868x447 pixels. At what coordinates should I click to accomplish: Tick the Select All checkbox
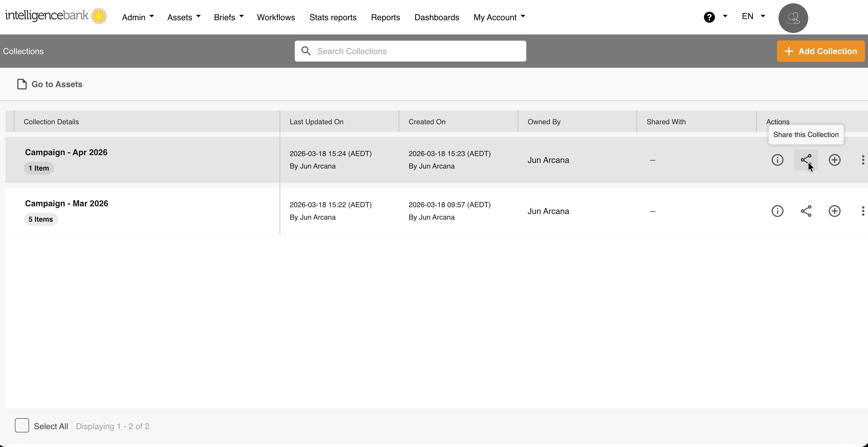click(x=22, y=426)
